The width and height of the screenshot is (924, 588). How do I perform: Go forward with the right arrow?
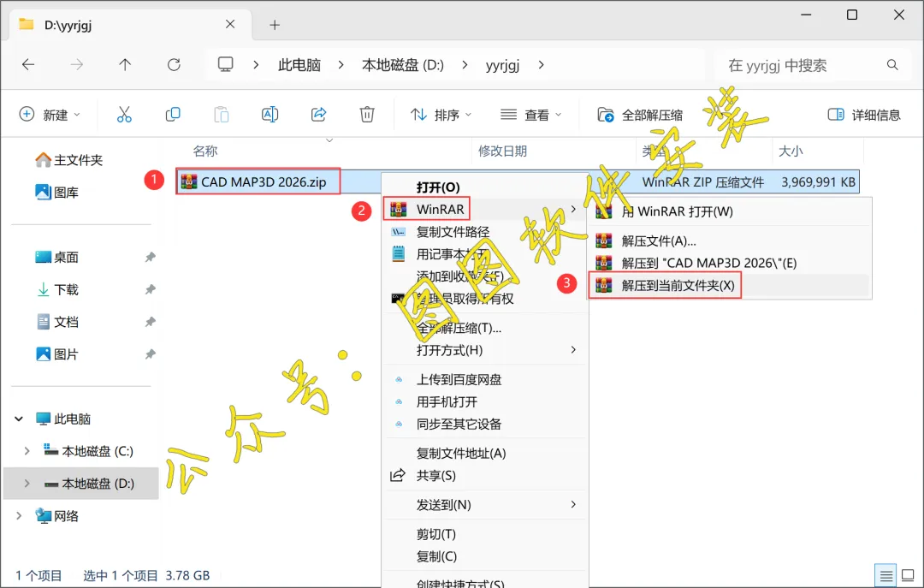pyautogui.click(x=77, y=64)
